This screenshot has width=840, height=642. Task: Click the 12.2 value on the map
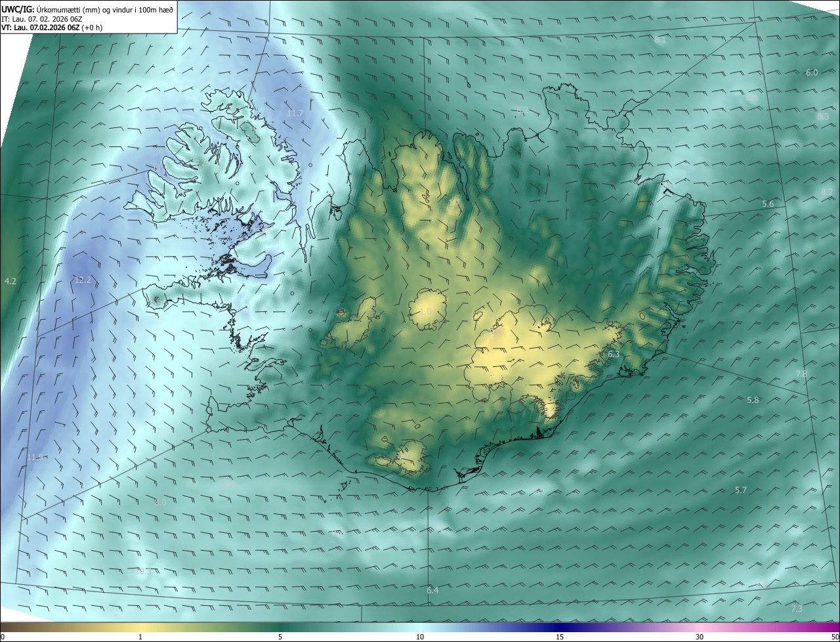83,280
